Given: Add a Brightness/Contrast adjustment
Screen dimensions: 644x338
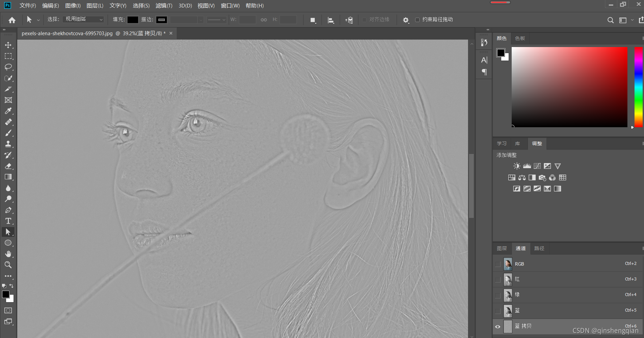Looking at the screenshot, I should click(517, 166).
